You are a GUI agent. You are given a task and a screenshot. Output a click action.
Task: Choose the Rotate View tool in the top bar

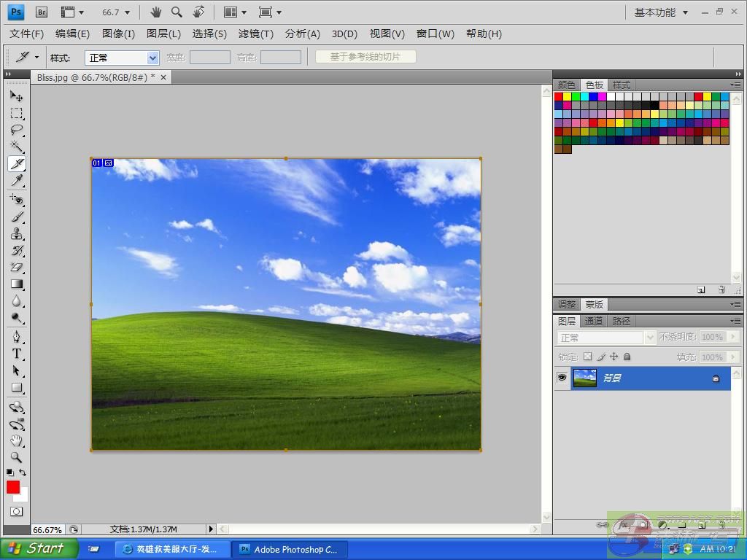[198, 12]
